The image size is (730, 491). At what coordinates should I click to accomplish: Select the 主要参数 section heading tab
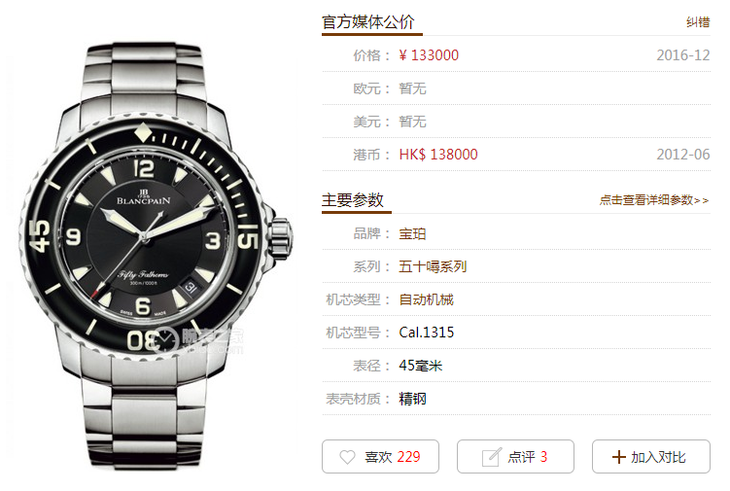click(x=352, y=200)
